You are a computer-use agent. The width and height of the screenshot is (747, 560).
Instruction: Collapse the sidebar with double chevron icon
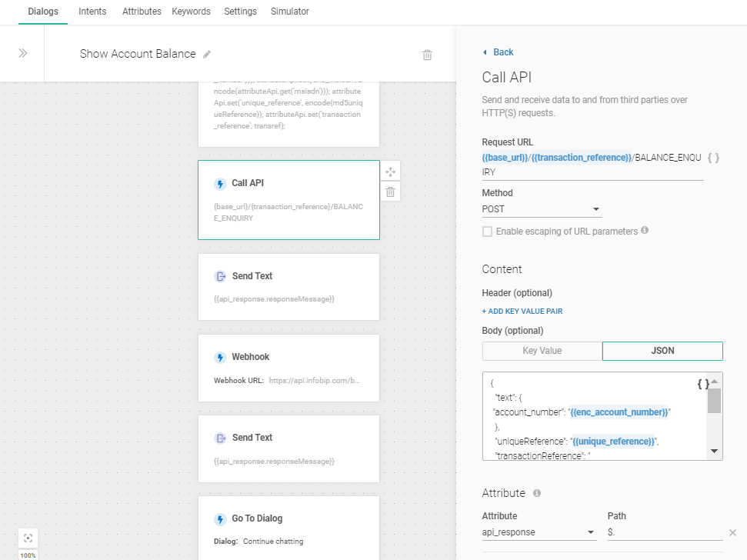(22, 54)
